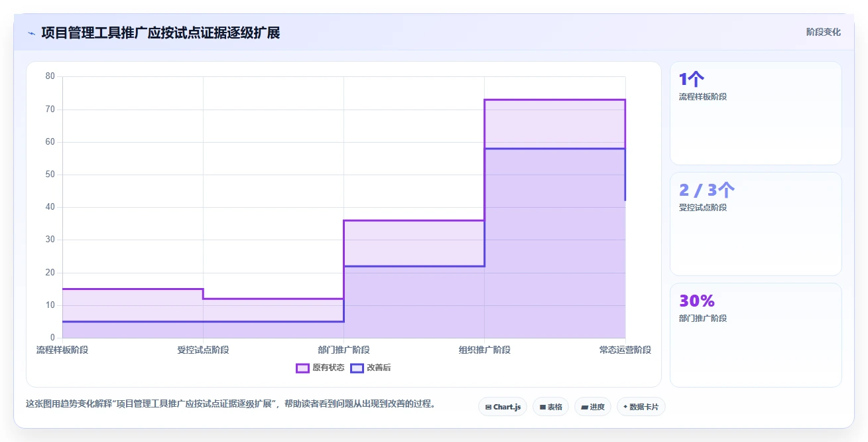Viewport: 868px width, 442px height.
Task: Click the 组织推广阶段 x-axis label
Action: tap(484, 350)
